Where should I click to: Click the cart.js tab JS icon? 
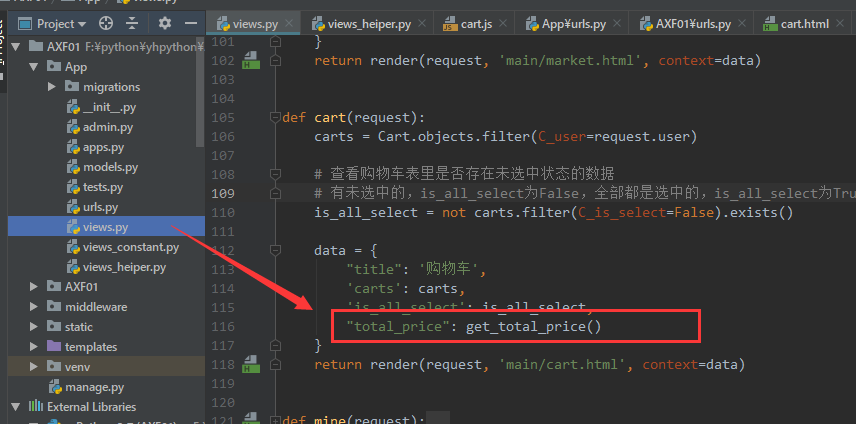click(450, 24)
